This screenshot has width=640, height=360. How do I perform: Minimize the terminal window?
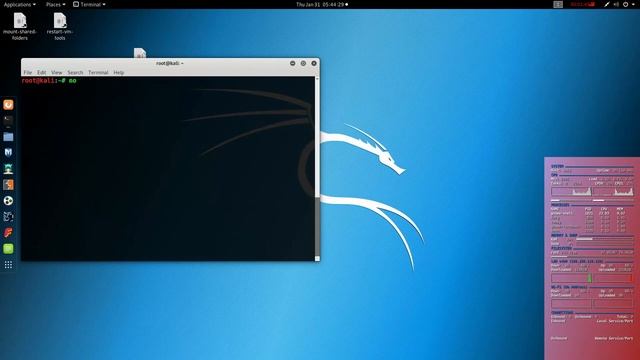[x=293, y=63]
